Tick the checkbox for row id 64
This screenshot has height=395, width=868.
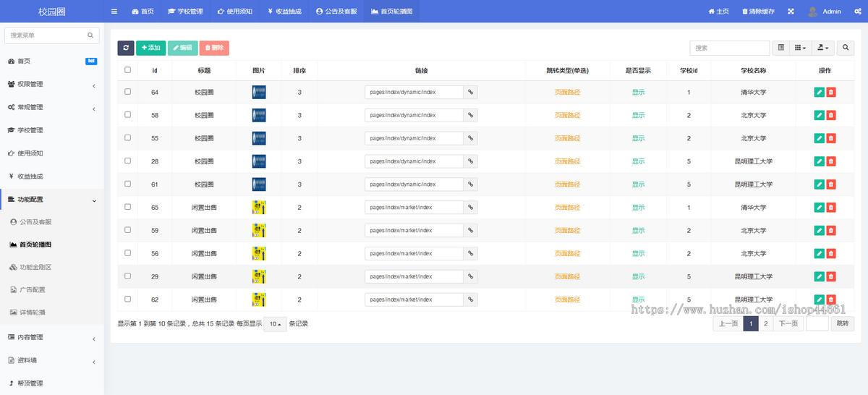(128, 92)
